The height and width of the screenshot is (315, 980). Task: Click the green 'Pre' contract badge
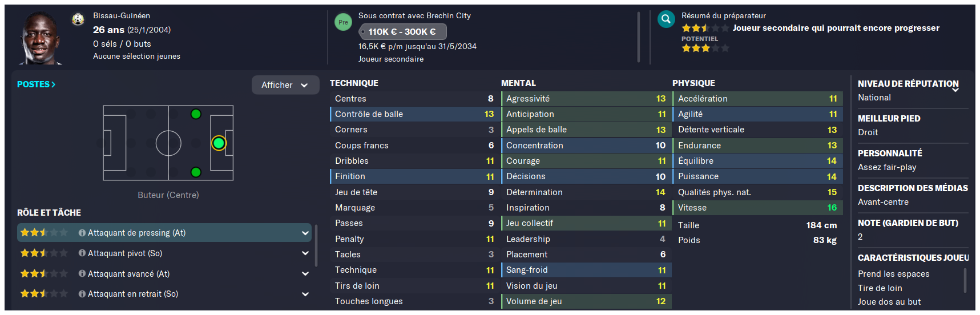pyautogui.click(x=343, y=22)
